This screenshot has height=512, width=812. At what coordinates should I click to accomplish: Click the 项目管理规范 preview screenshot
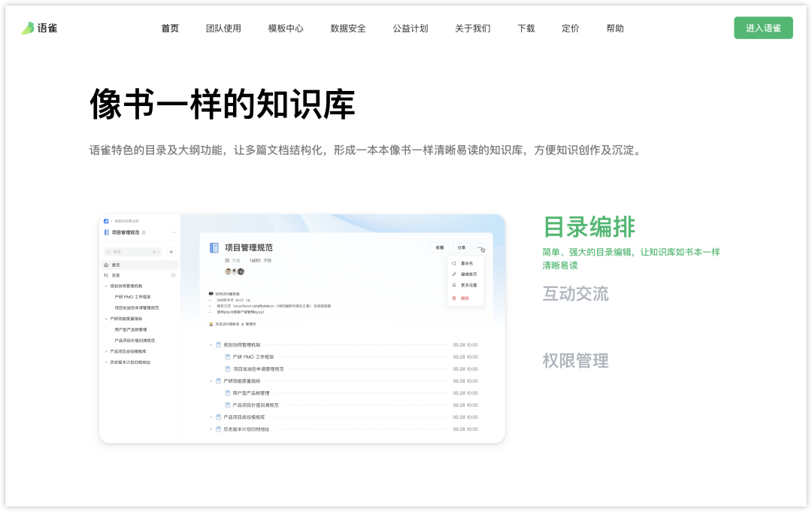click(302, 329)
